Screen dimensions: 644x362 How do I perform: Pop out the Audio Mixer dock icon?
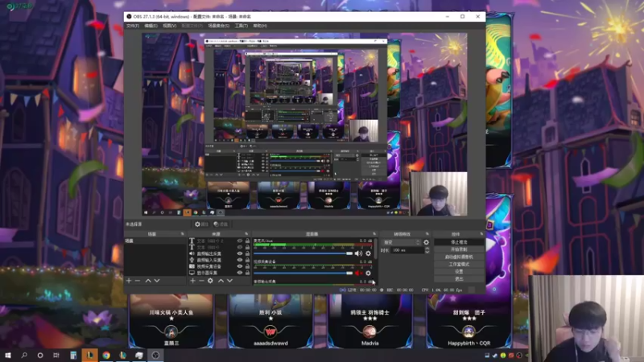coord(374,234)
